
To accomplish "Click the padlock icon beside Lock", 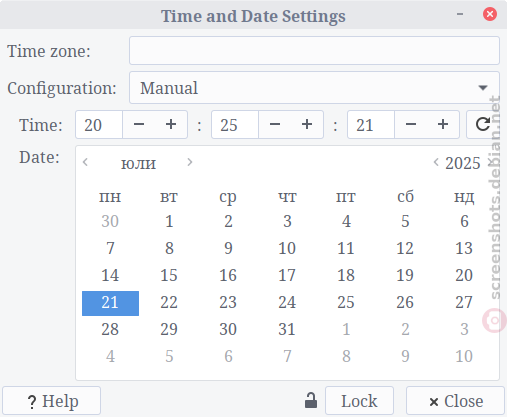I will tap(311, 400).
